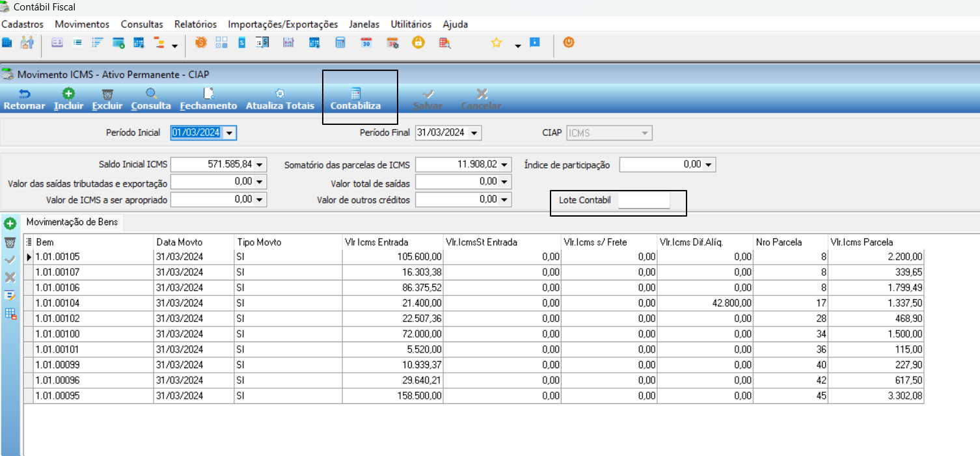Click the Atualiza Totais gear icon

[x=280, y=94]
